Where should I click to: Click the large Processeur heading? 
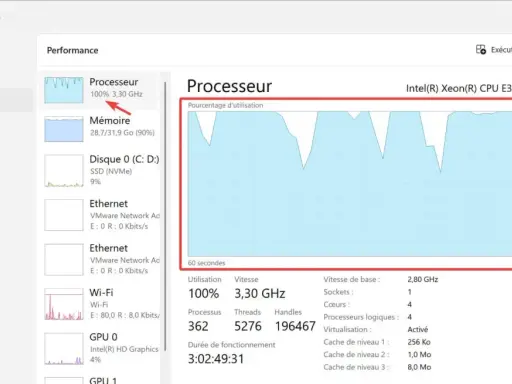[229, 86]
